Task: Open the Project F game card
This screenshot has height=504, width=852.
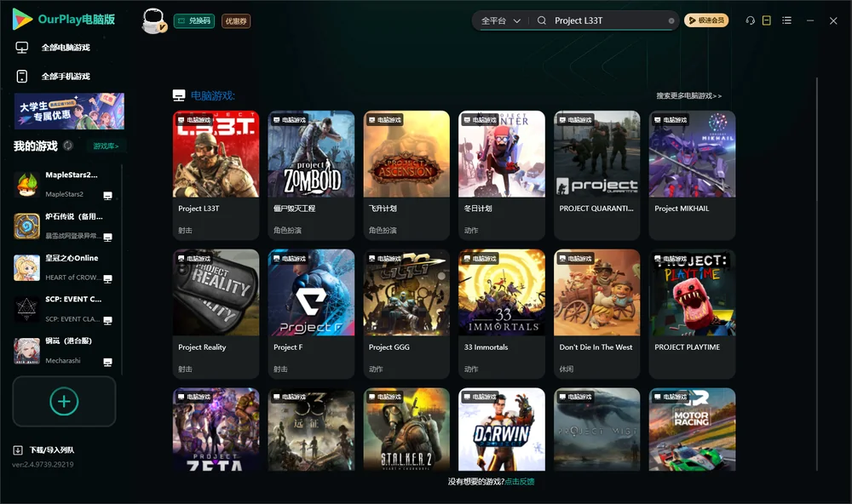Action: (311, 314)
